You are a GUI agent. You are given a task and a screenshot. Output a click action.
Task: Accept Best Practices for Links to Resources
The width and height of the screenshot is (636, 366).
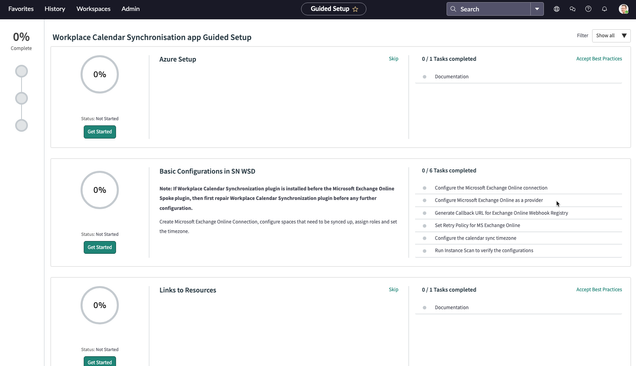coord(599,290)
